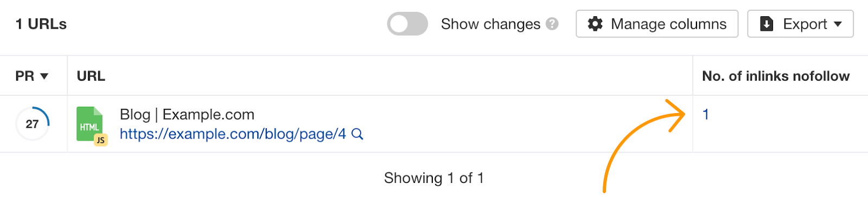Open the Manage columns button
This screenshot has height=197, width=868.
pyautogui.click(x=657, y=24)
